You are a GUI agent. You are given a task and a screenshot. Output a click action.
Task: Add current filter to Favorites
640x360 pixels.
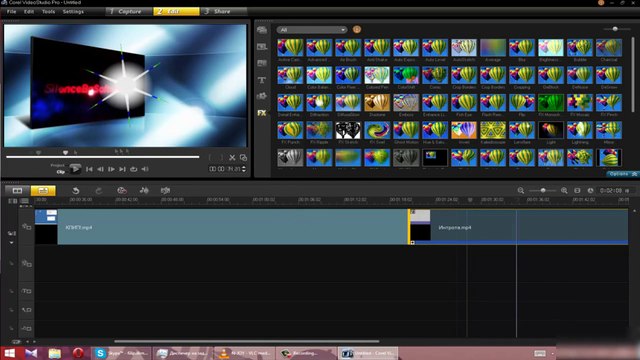[357, 29]
